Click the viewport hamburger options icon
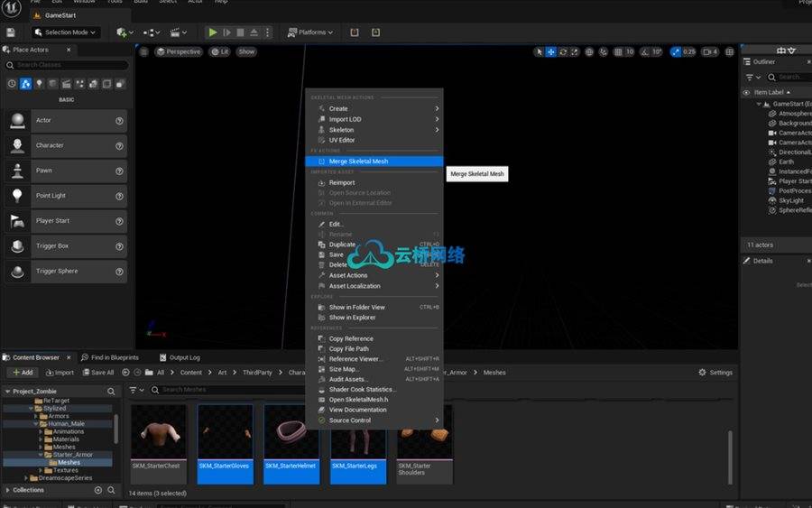The image size is (812, 508). point(143,51)
